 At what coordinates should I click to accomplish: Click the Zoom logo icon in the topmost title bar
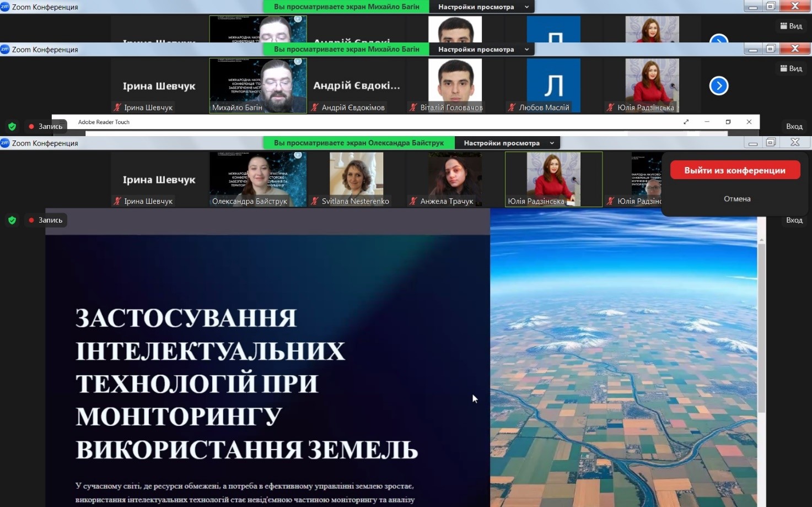coord(5,7)
